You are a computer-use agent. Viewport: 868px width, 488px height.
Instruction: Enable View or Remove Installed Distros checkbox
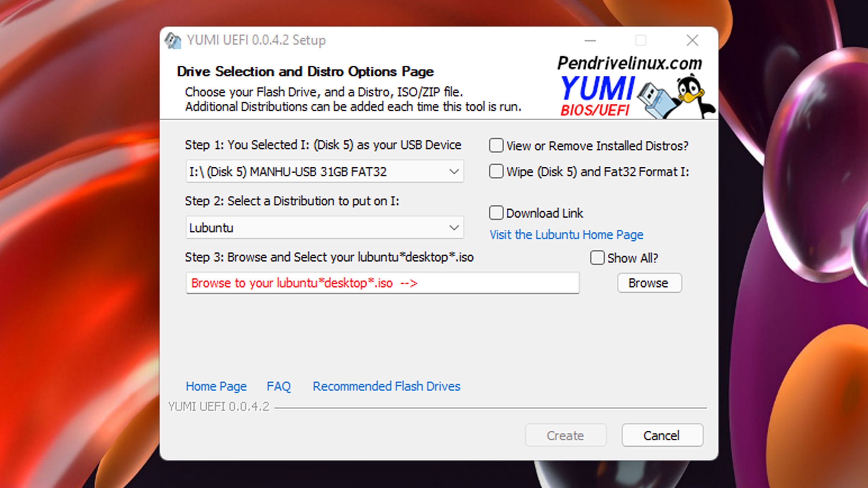coord(496,145)
